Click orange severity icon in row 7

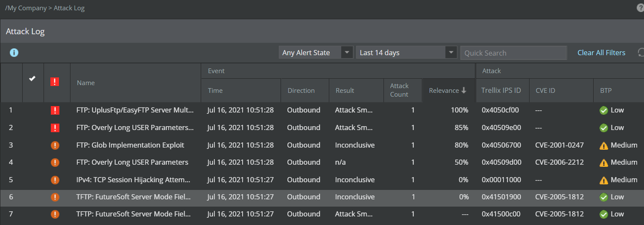pyautogui.click(x=55, y=214)
